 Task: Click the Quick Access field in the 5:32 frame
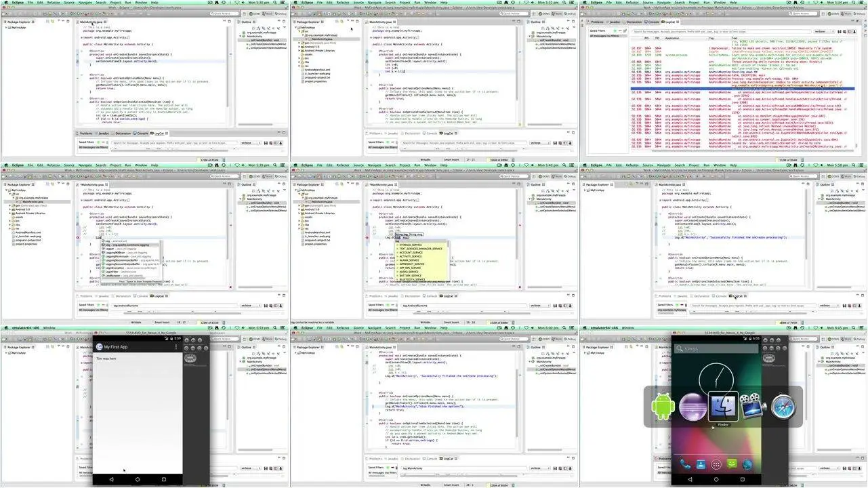513,14
